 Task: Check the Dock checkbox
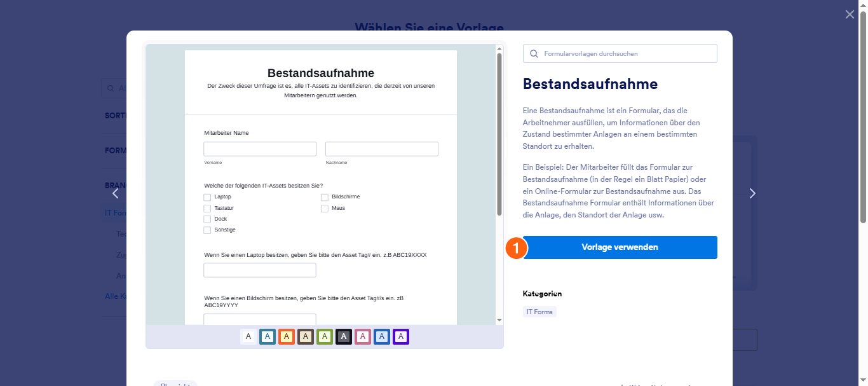pos(207,219)
